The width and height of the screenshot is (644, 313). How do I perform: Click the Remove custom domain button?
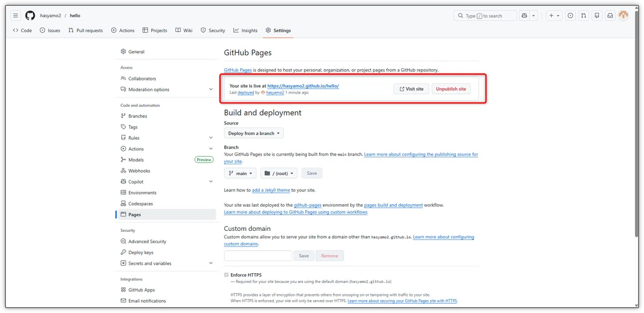tap(330, 256)
